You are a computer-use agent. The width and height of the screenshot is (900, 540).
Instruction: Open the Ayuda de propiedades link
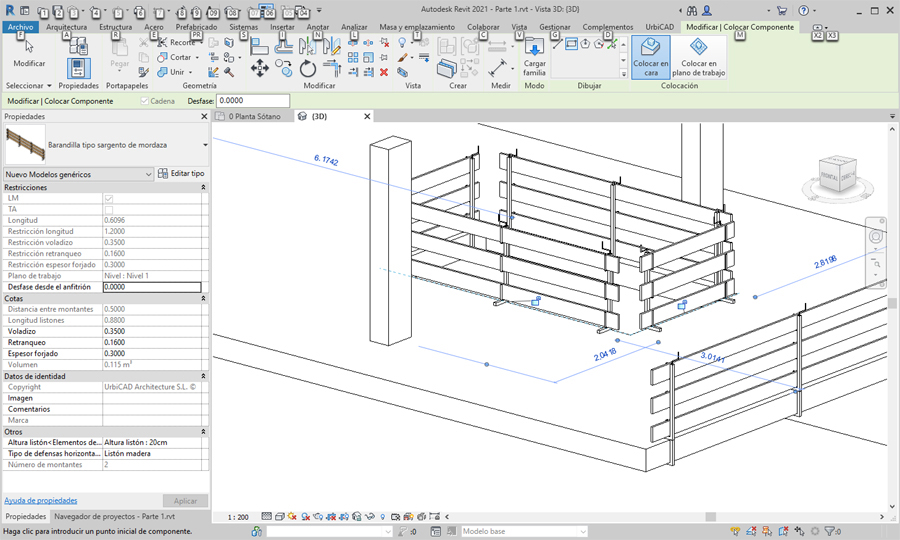(41, 500)
